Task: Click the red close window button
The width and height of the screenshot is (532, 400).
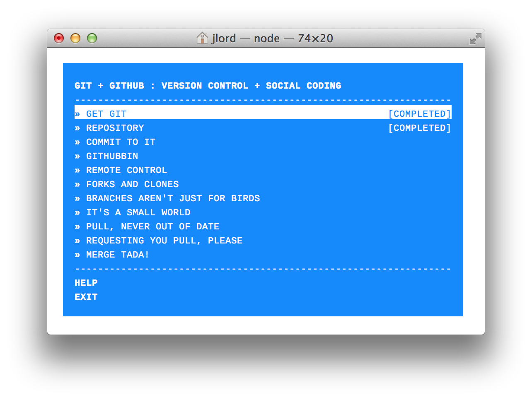Action: (x=59, y=39)
